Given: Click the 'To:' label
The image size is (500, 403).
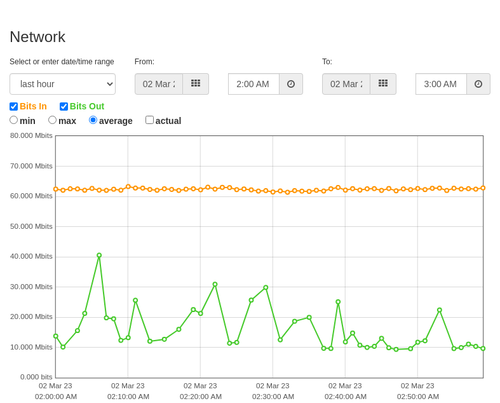Looking at the screenshot, I should [x=327, y=62].
